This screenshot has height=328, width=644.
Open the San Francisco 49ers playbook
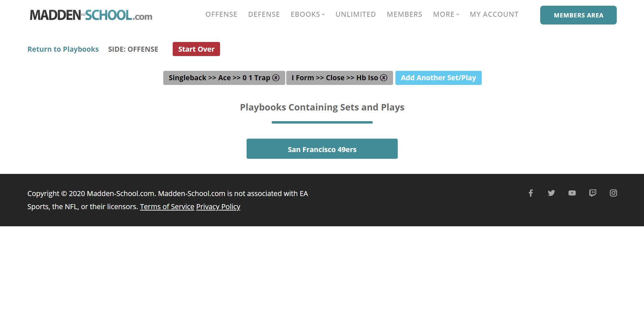point(322,149)
